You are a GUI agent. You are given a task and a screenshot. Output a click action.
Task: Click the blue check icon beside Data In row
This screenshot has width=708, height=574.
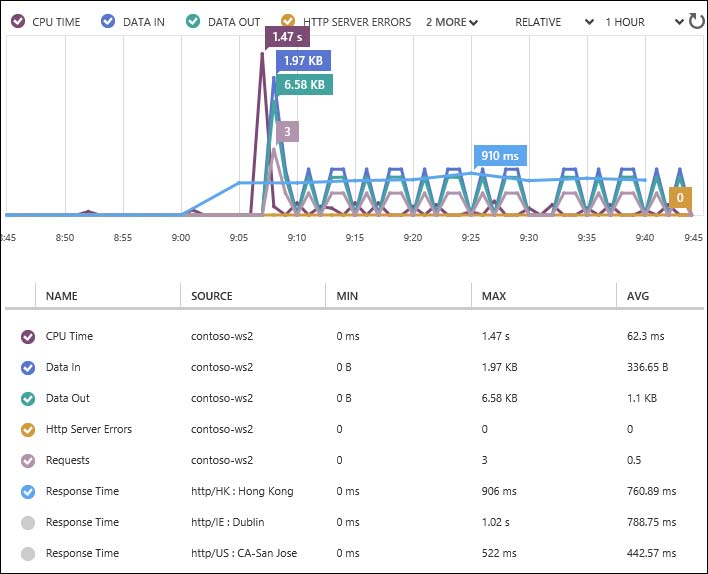point(27,368)
